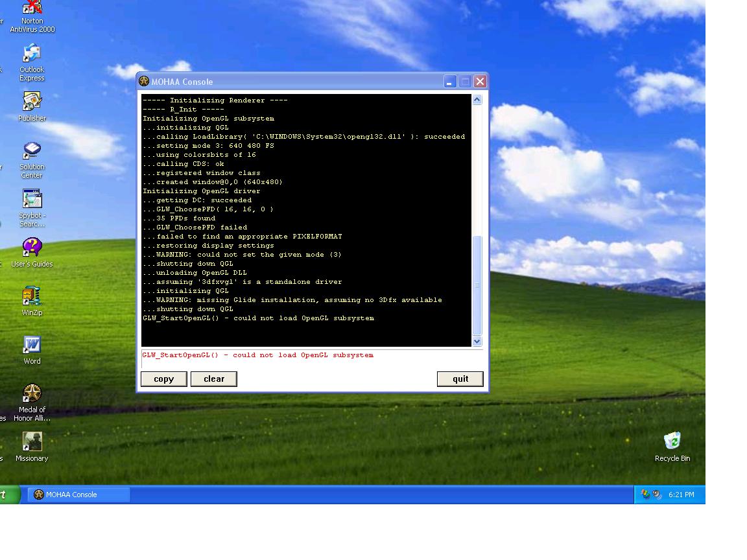Screen dimensions: 747x560
Task: Click the Solution Center desktop icon
Action: pyautogui.click(x=32, y=160)
